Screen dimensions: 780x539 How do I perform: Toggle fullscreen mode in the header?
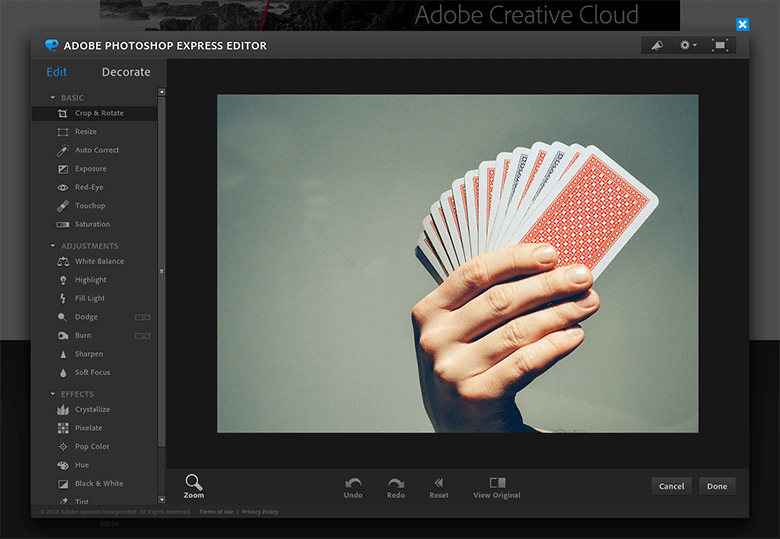coord(720,45)
